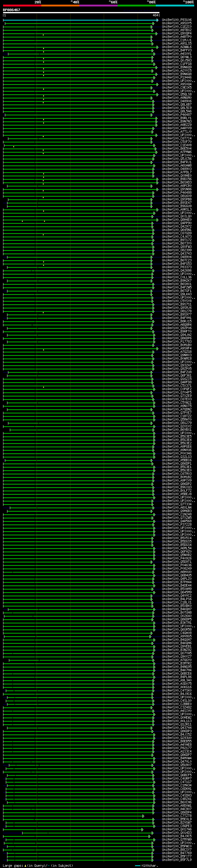197x868 pixels.
Task: Select label UniRef100_Q6YWL3
Action: coord(177,57)
